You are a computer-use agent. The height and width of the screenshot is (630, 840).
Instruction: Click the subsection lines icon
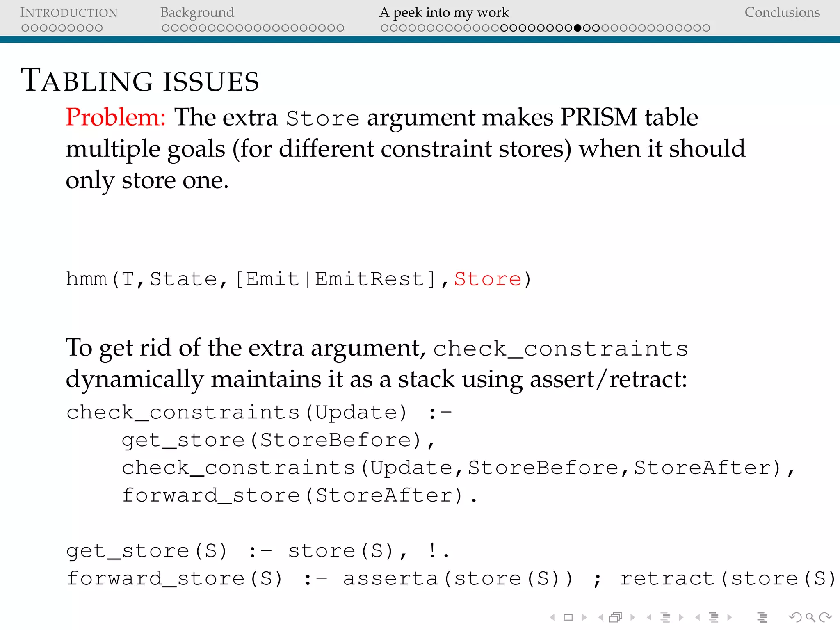point(665,617)
